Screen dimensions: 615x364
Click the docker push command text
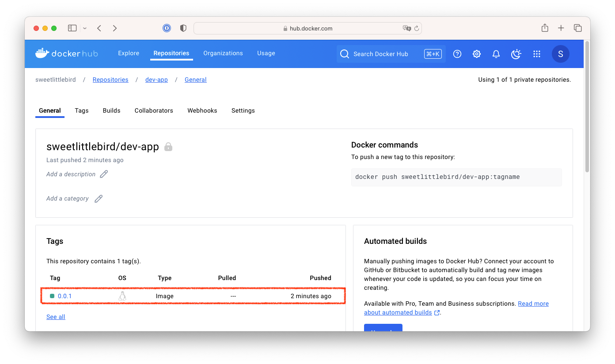tap(437, 177)
